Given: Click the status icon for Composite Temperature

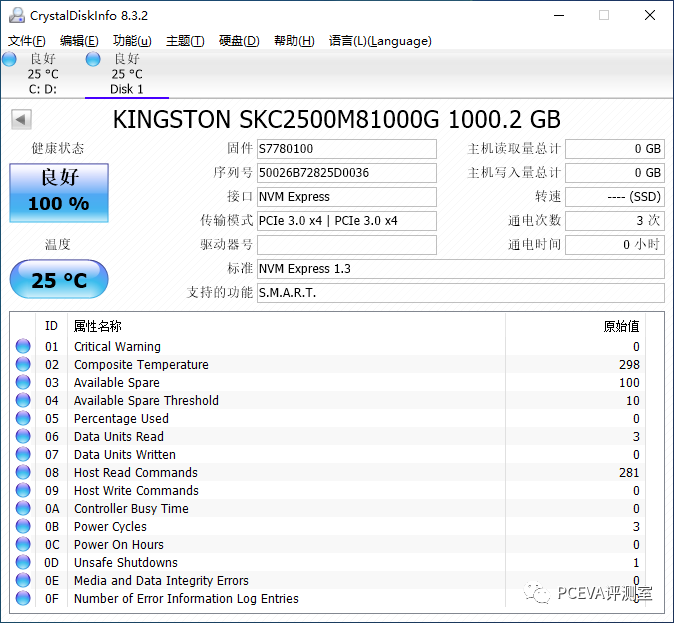Looking at the screenshot, I should click(x=23, y=364).
